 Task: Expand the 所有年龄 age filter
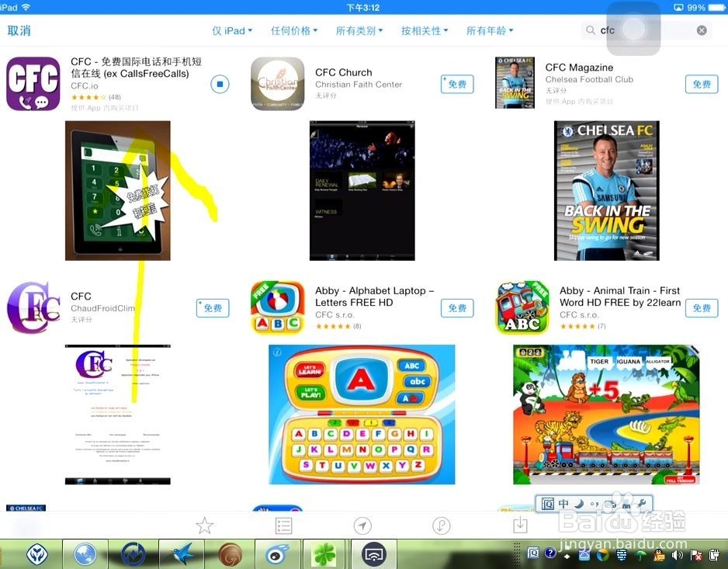[x=490, y=30]
